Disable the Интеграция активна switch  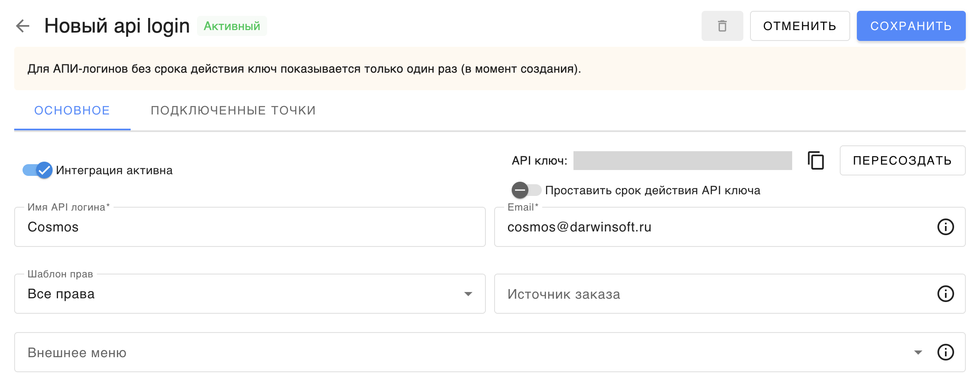(x=38, y=170)
